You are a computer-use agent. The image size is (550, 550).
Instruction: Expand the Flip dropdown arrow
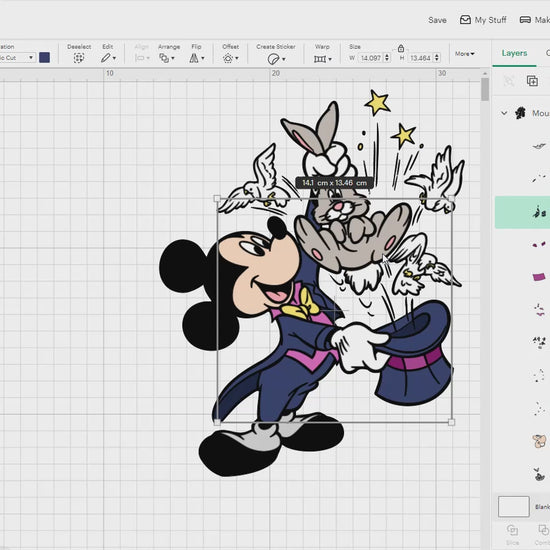click(203, 58)
